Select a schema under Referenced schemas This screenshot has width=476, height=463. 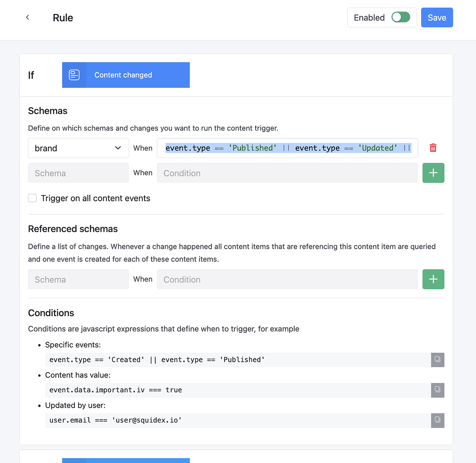coord(78,279)
